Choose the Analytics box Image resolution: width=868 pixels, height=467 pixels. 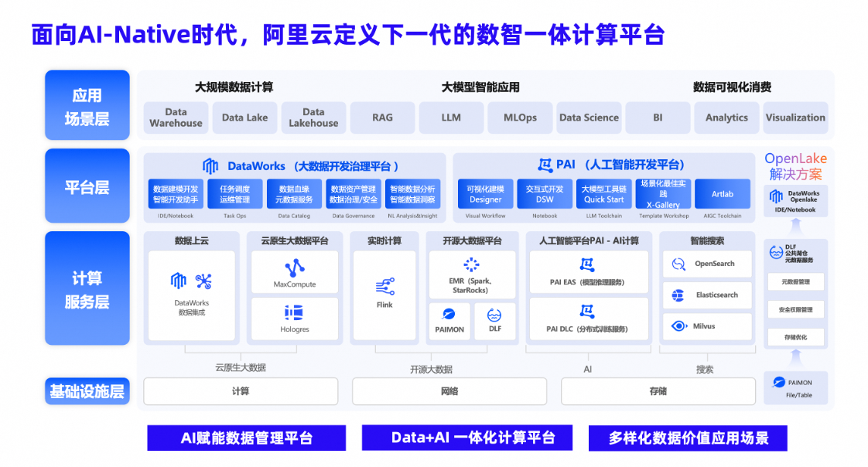pos(726,118)
